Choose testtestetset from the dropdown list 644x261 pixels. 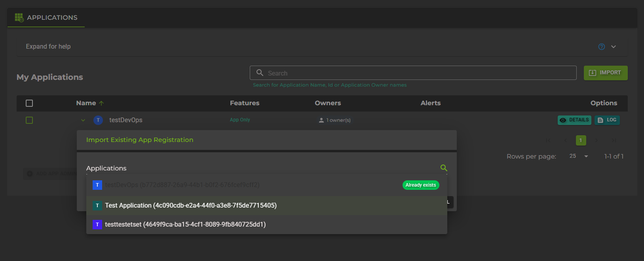(x=185, y=225)
